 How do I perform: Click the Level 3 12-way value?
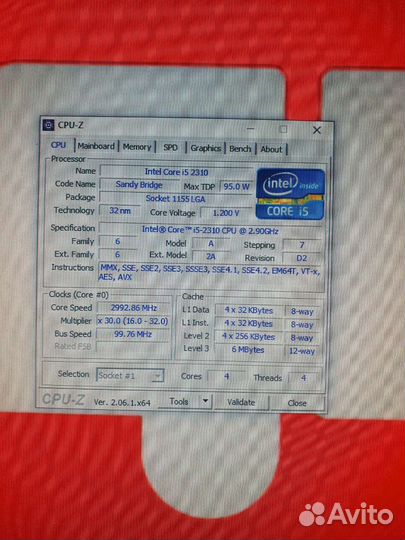(x=302, y=351)
